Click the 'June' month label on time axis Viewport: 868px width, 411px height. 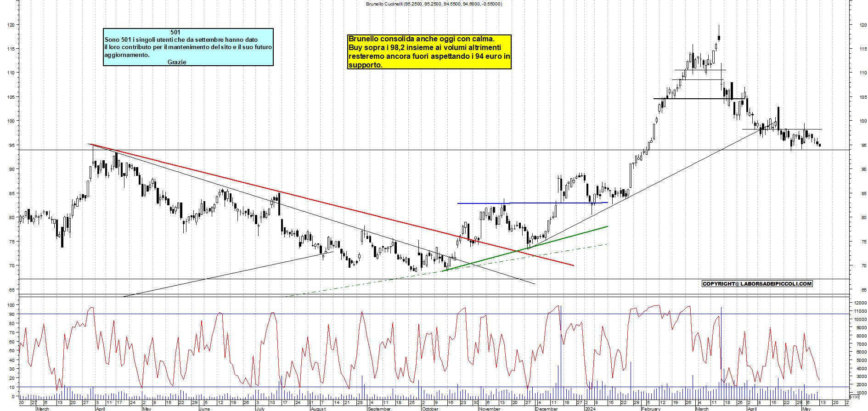click(x=204, y=409)
